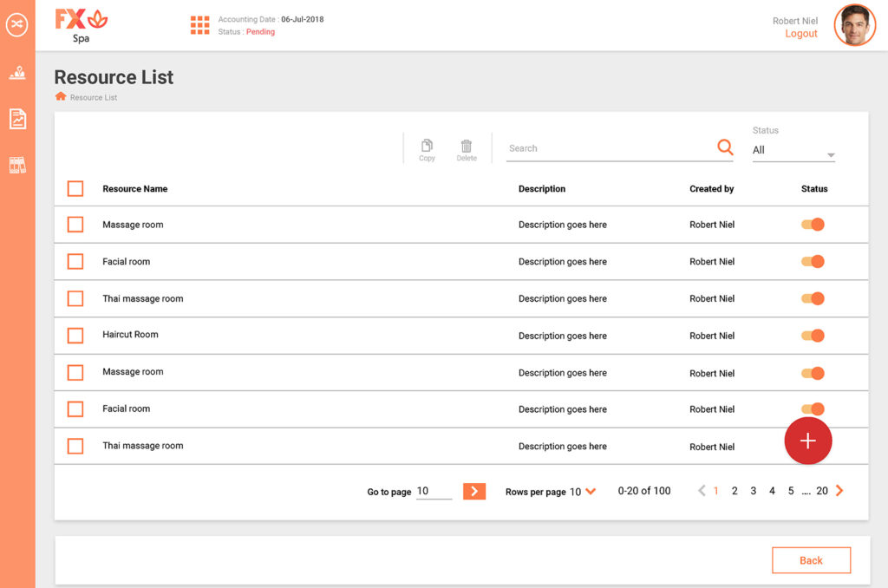Click the Logout link
The width and height of the screenshot is (888, 588).
800,34
